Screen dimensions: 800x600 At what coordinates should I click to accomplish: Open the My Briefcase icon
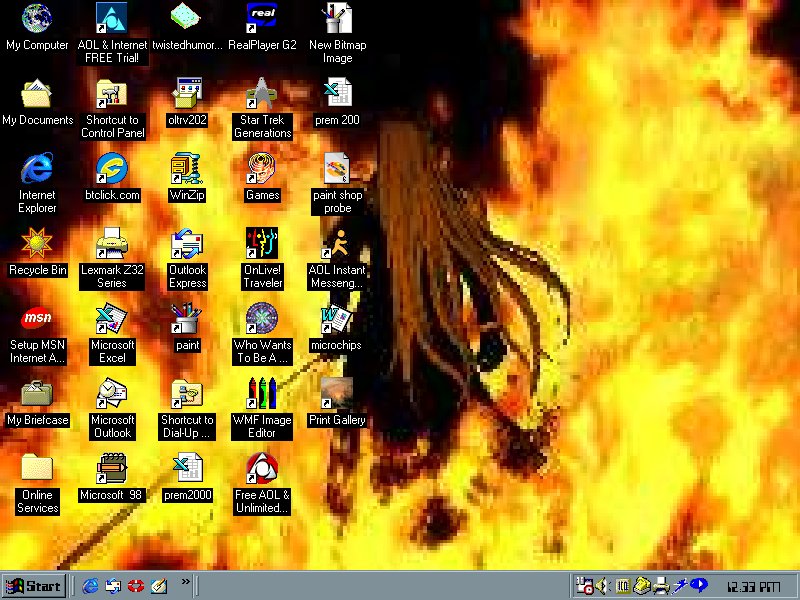click(x=37, y=393)
